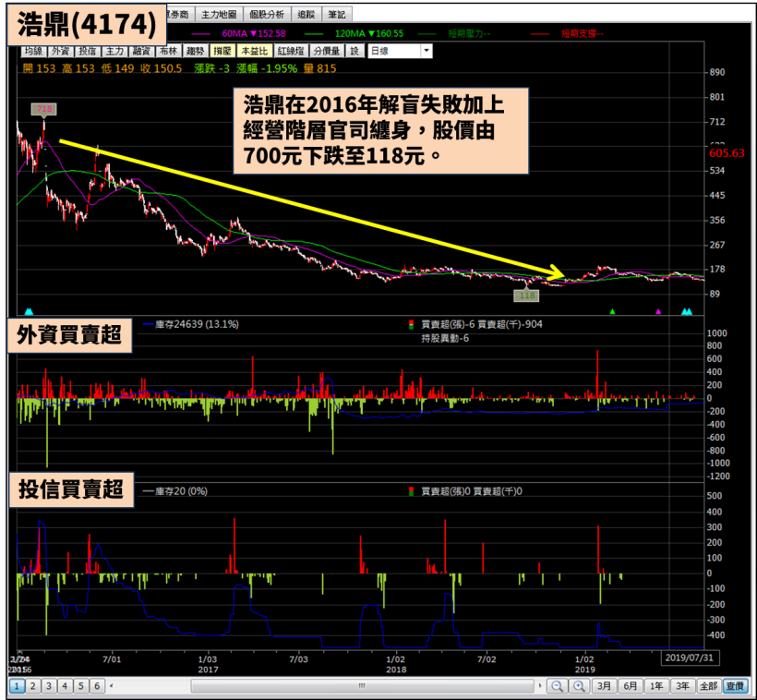757x700 pixels.
Task: Click the scrollbar left arrow
Action: coord(112,685)
